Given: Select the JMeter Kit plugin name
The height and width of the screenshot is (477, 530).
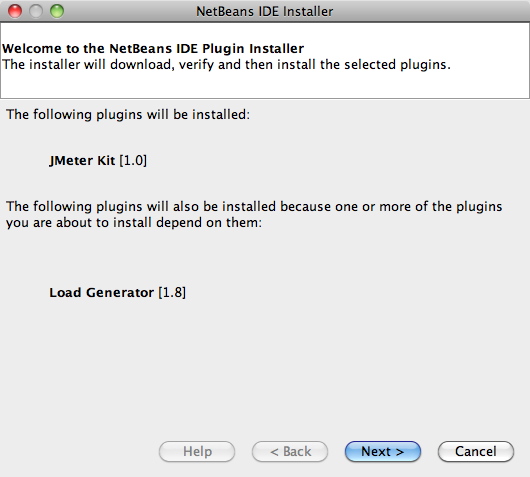Looking at the screenshot, I should [82, 161].
